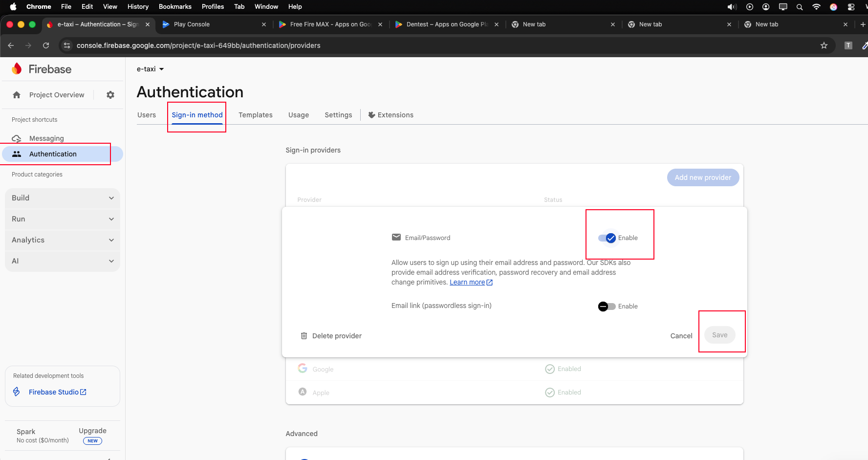Open the Wi-Fi menu bar icon
This screenshot has height=460, width=868.
pyautogui.click(x=816, y=7)
